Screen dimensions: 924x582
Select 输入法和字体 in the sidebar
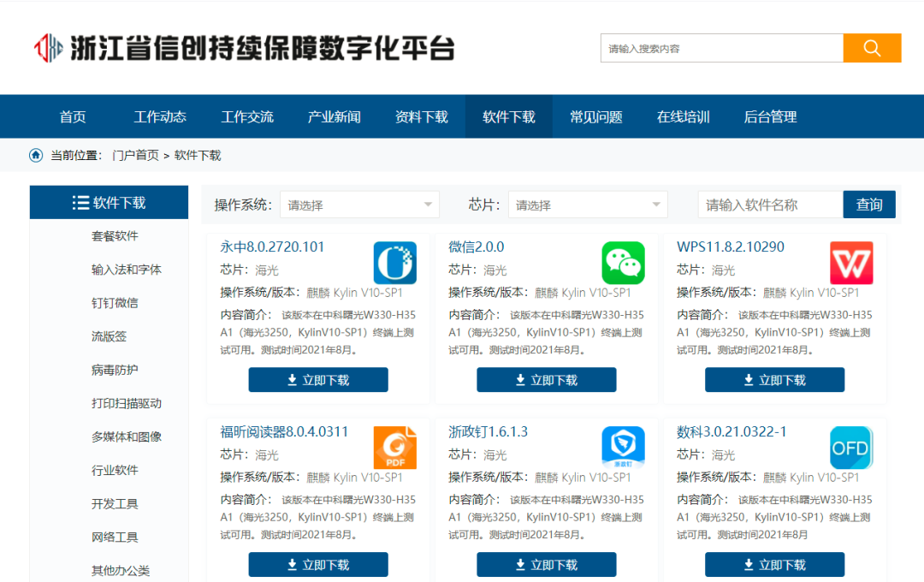pos(126,270)
